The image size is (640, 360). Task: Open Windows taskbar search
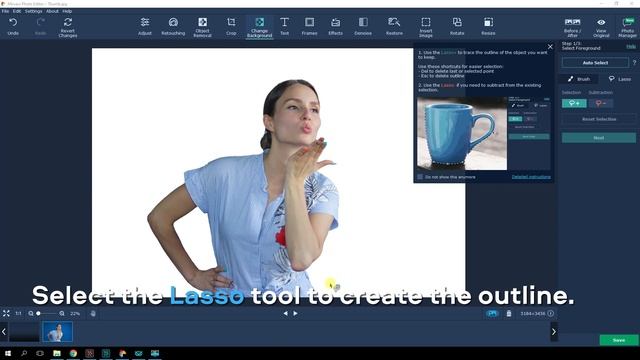coord(24,353)
